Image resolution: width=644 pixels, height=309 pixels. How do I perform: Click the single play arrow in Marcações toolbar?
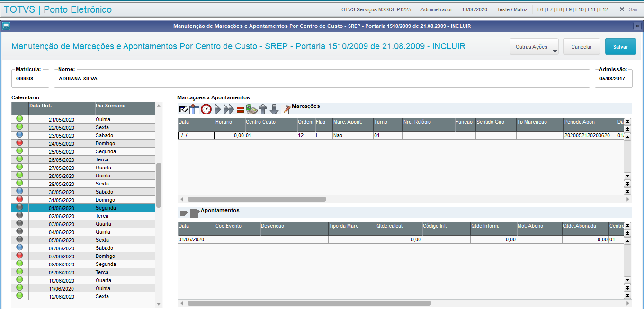[218, 109]
